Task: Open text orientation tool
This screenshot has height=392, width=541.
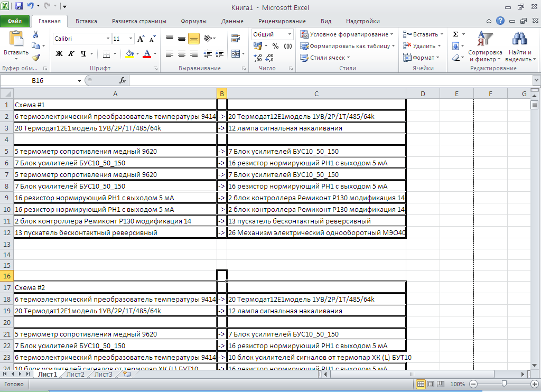Action: click(x=208, y=39)
